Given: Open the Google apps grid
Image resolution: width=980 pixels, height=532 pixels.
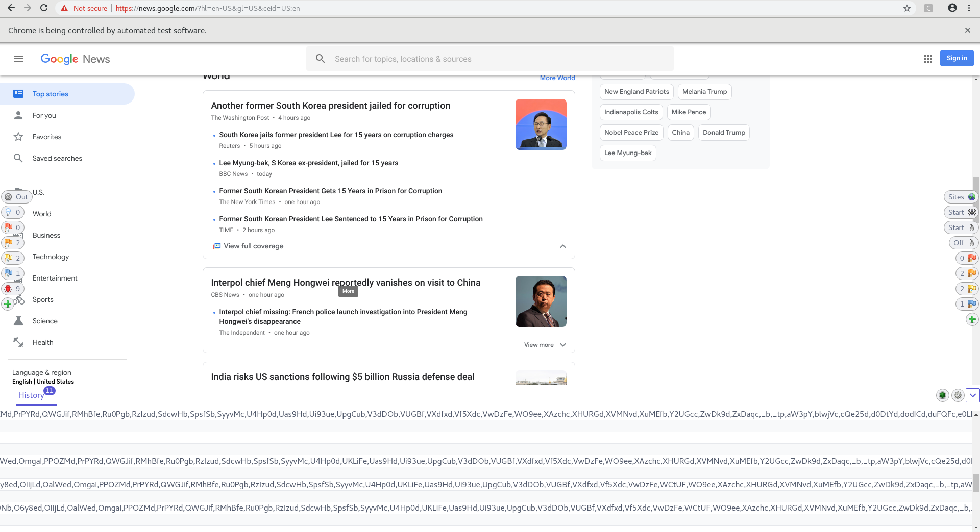Looking at the screenshot, I should 927,59.
